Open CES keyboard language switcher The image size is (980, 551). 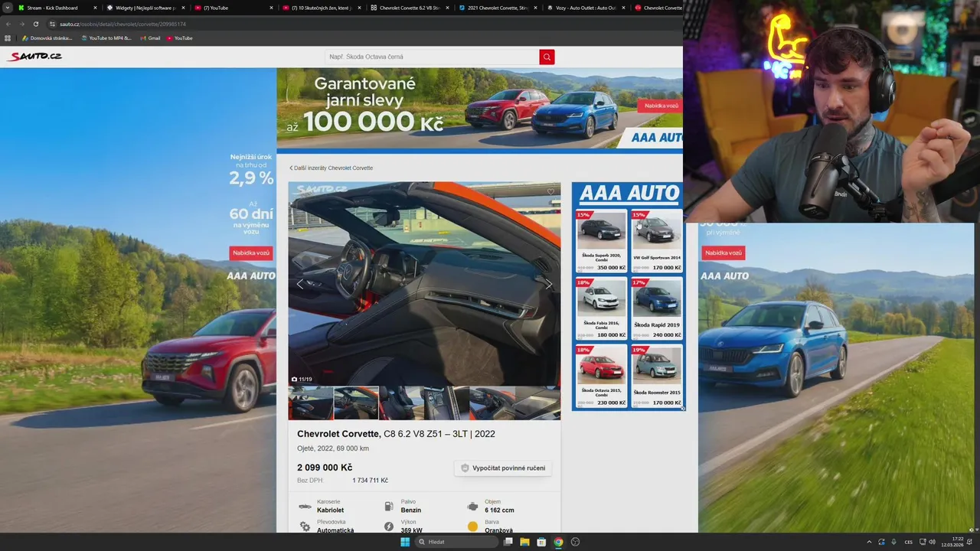(x=908, y=542)
